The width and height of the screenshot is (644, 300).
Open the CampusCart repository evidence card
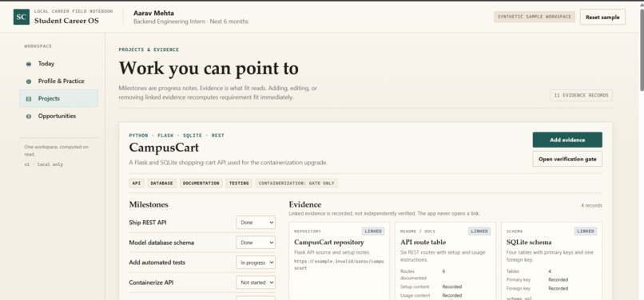tap(340, 261)
